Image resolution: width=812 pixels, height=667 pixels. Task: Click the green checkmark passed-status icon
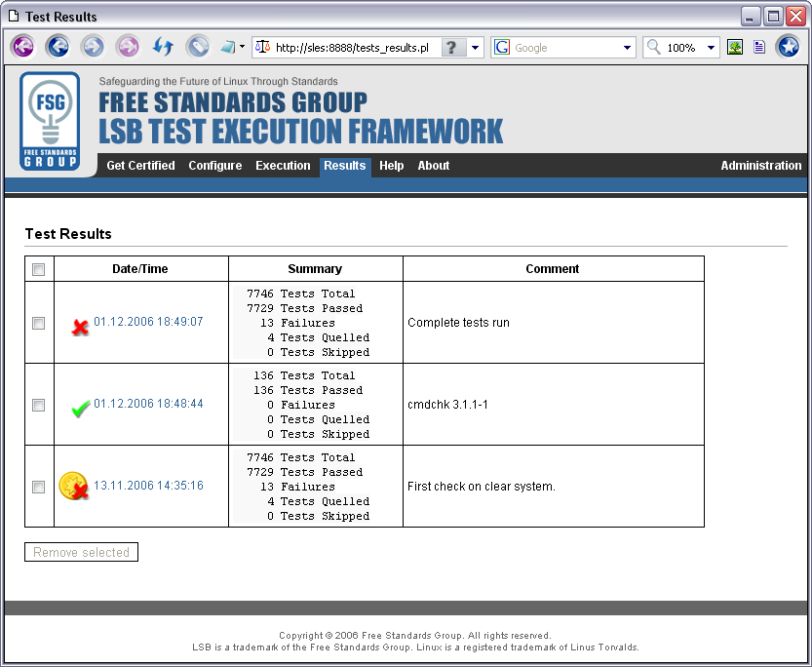coord(80,409)
